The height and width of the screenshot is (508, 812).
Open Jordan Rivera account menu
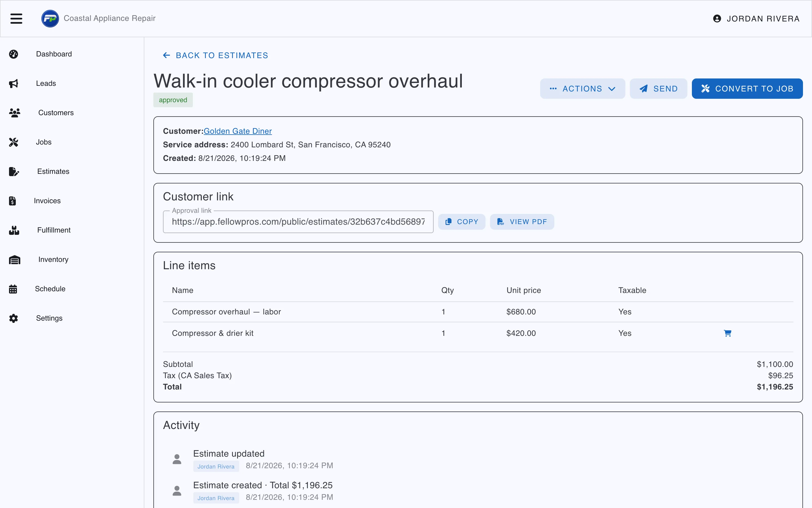(x=756, y=18)
